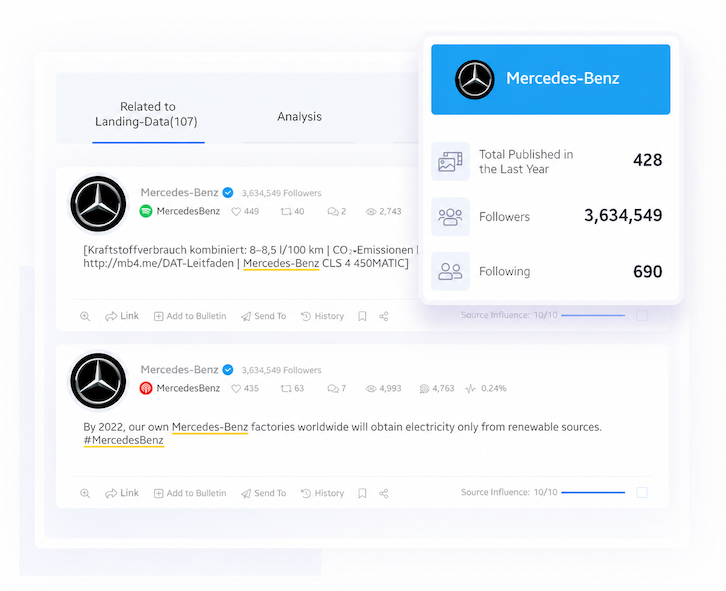Screen dimensions: 726x591
Task: Click comment icon with 2 replies
Action: pos(332,212)
